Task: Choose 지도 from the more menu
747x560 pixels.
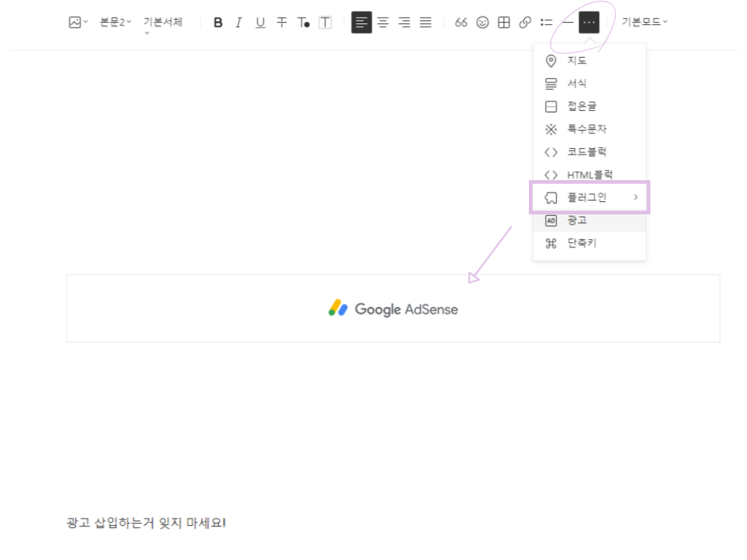Action: 589,61
